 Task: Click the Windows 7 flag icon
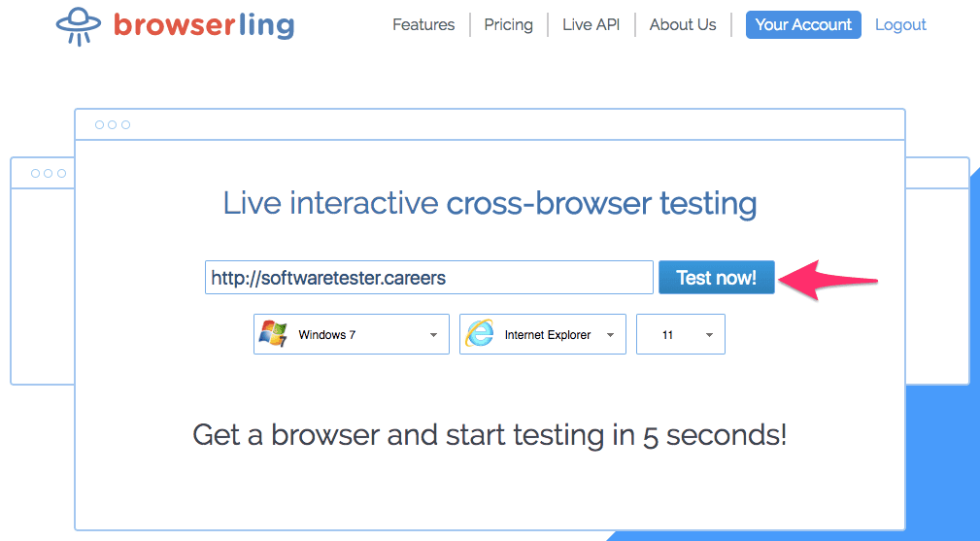point(273,334)
